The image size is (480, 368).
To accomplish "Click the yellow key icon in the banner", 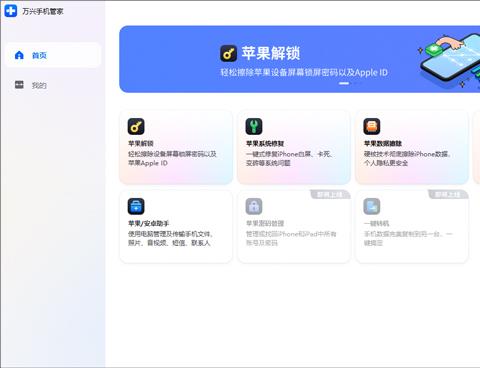I will click(228, 53).
